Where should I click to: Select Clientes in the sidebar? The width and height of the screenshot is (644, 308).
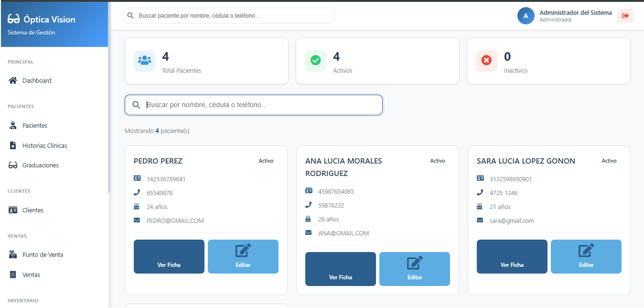[x=32, y=210]
